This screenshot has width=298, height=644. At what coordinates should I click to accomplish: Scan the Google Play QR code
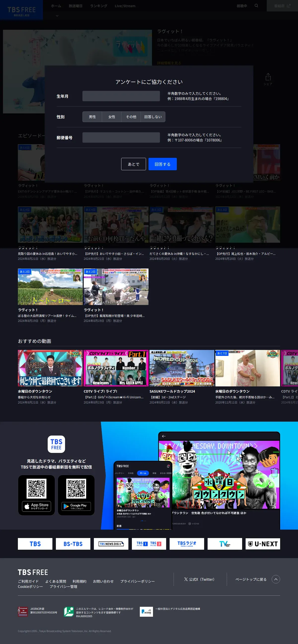coord(76,488)
